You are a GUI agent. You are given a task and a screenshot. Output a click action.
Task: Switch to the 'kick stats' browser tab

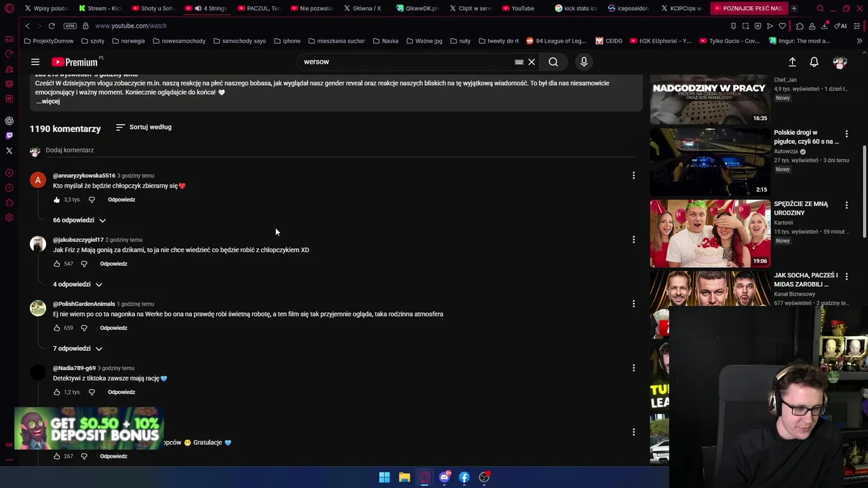click(577, 8)
